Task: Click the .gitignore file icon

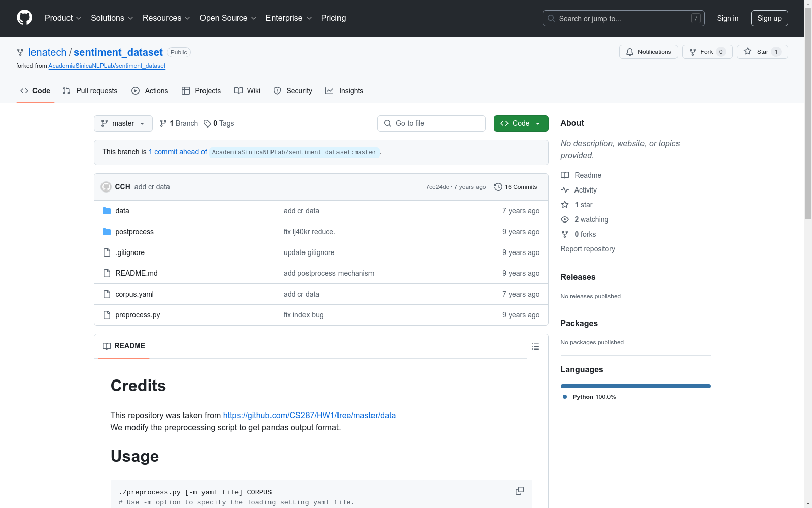Action: (107, 252)
